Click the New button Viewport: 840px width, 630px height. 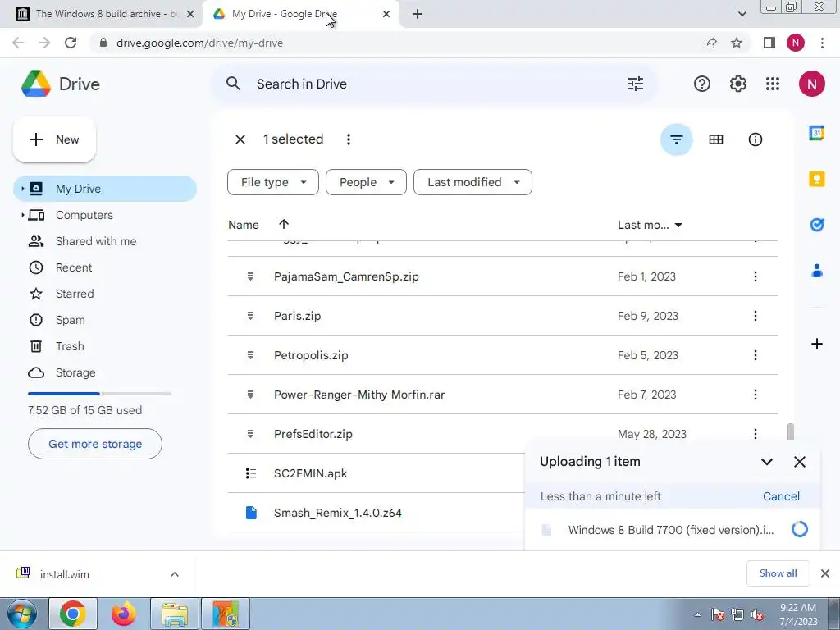54,139
